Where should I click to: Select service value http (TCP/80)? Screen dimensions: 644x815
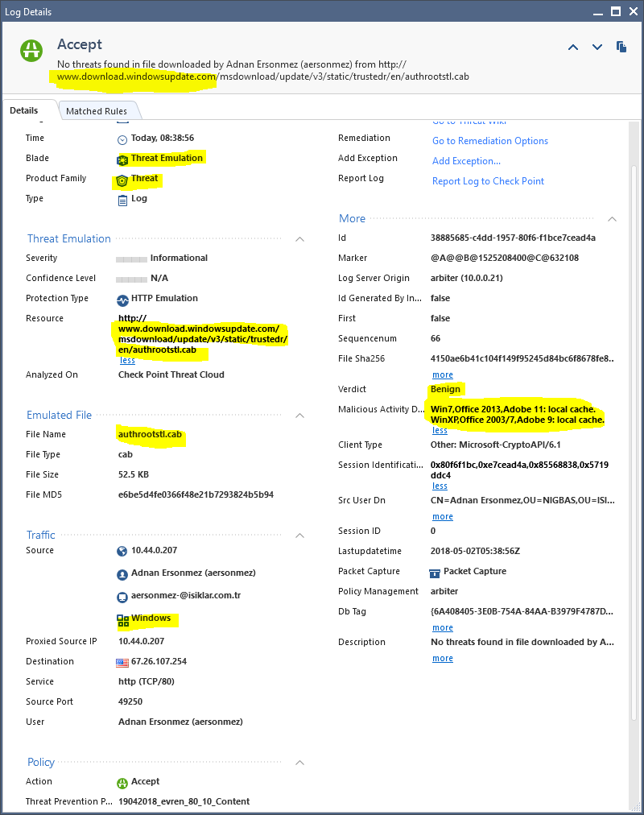coord(146,681)
